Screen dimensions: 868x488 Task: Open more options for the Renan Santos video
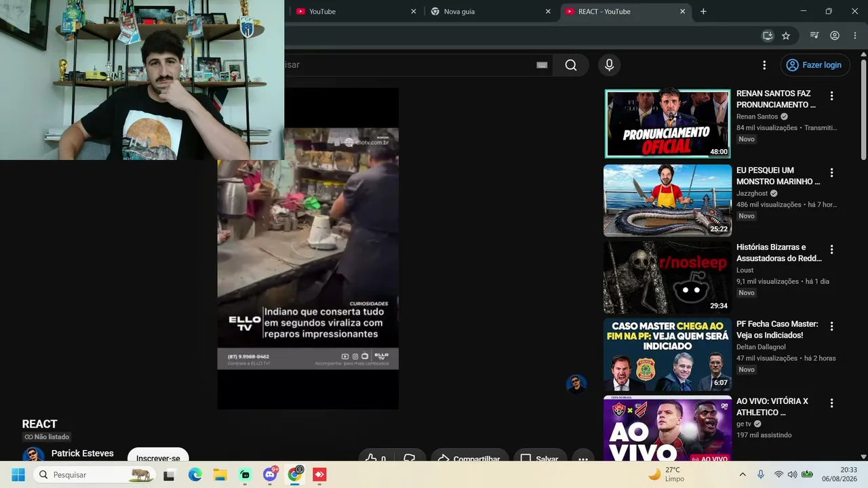click(831, 96)
